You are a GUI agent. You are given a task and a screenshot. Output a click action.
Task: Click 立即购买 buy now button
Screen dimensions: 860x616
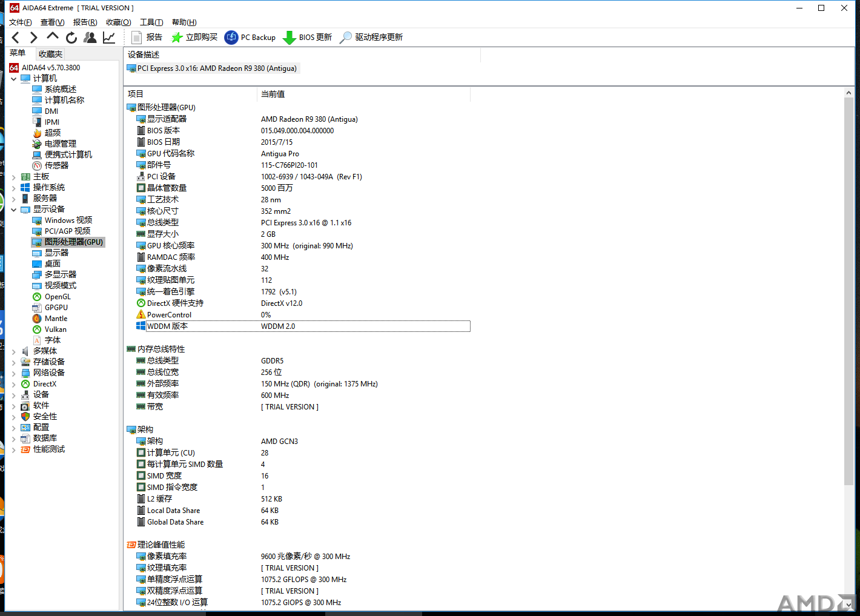tap(194, 38)
